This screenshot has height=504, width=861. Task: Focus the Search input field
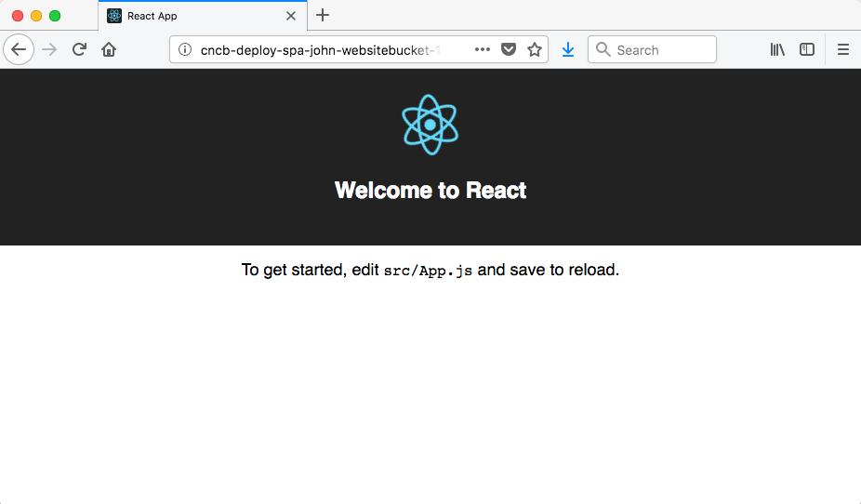pos(652,49)
